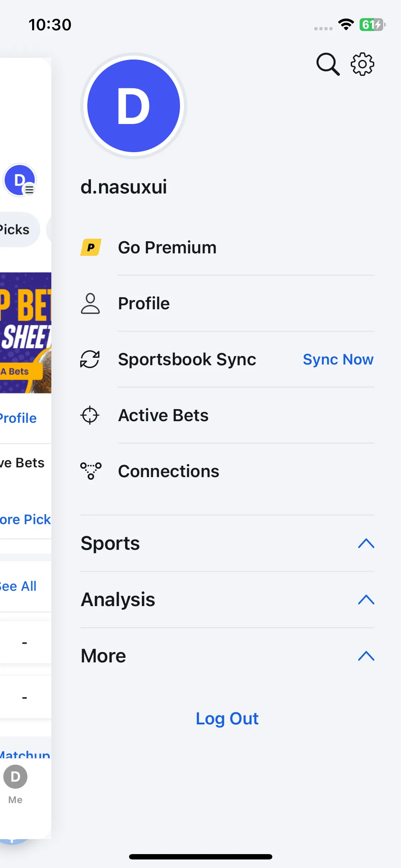Tap the bet sheet promo banner thumbnail
Viewport: 401px width, 868px height.
[x=26, y=333]
